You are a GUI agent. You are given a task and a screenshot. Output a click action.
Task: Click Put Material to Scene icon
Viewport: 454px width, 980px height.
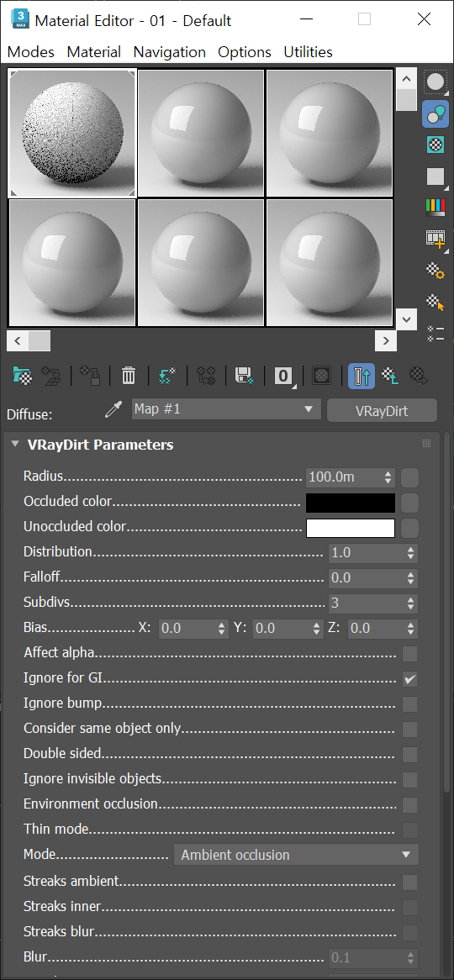[51, 376]
